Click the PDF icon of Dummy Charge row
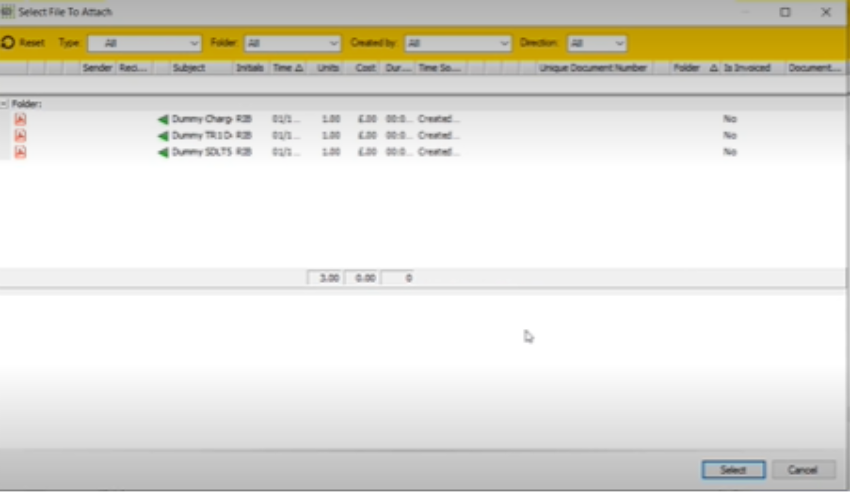 tap(21, 119)
